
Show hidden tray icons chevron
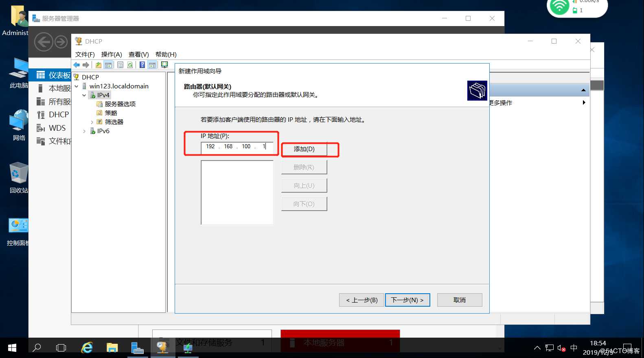click(537, 348)
